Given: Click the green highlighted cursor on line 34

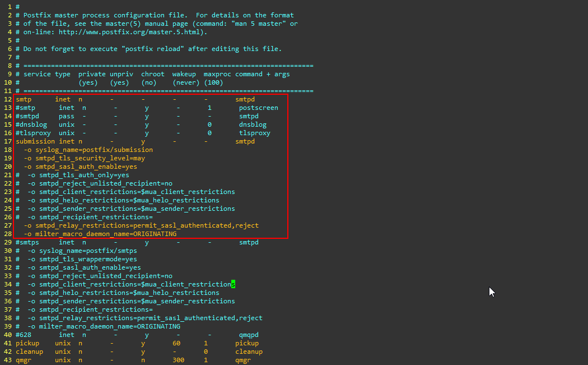Looking at the screenshot, I should (234, 284).
